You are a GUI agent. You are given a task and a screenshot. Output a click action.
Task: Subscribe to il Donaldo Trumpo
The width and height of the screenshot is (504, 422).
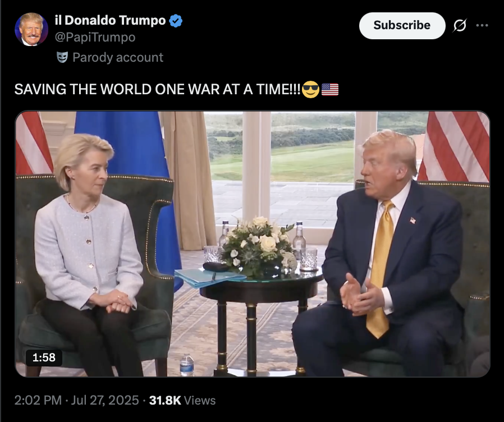(402, 25)
